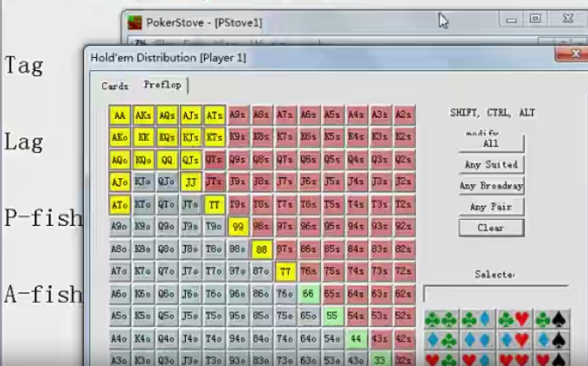Select the diamond-heart suit combination
588x366 pixels.
coord(514,341)
